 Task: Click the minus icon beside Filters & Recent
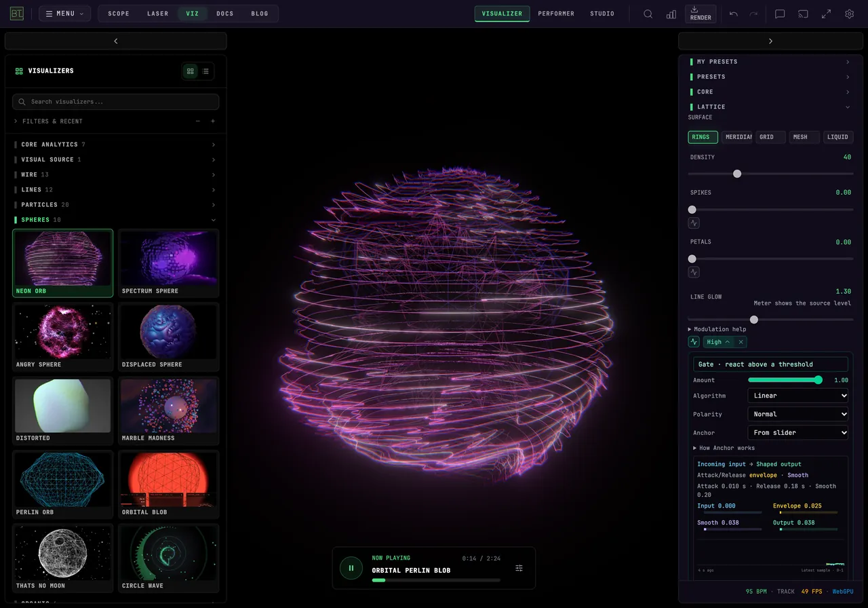(x=198, y=121)
